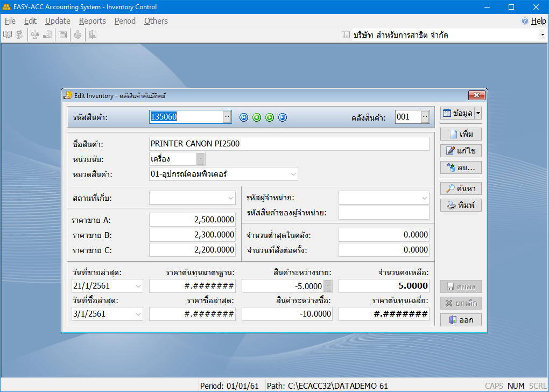Open the สถานที่เก็บ storage location dropdown
The width and height of the screenshot is (549, 392).
(x=230, y=198)
